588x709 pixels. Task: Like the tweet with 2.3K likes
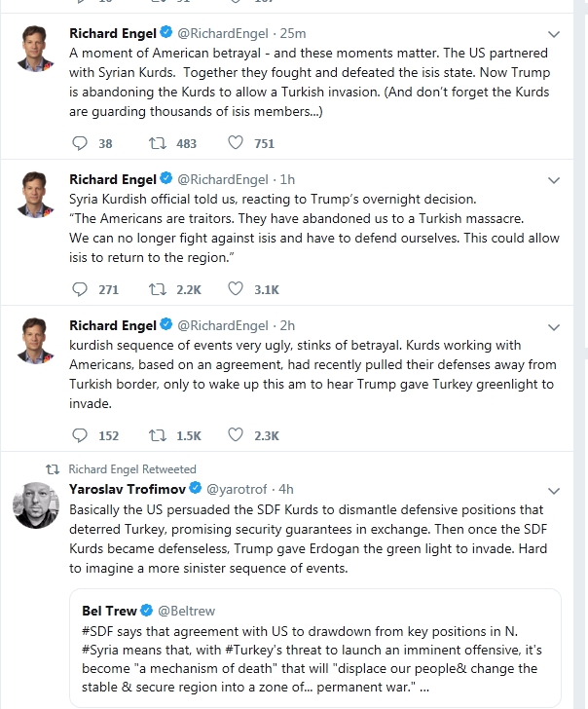point(235,435)
